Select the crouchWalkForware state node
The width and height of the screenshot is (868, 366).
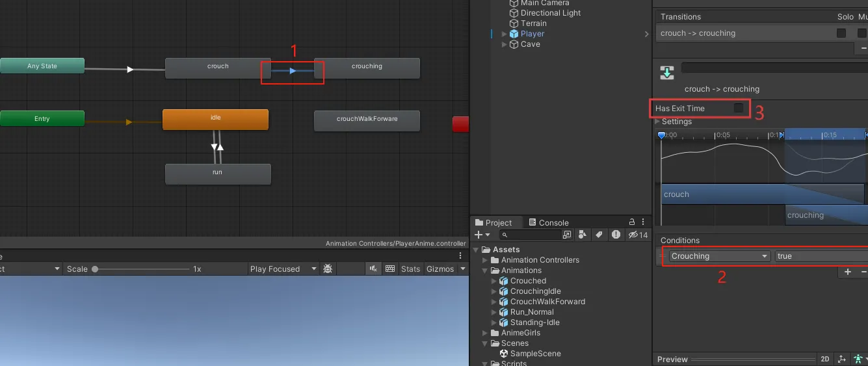pos(367,121)
